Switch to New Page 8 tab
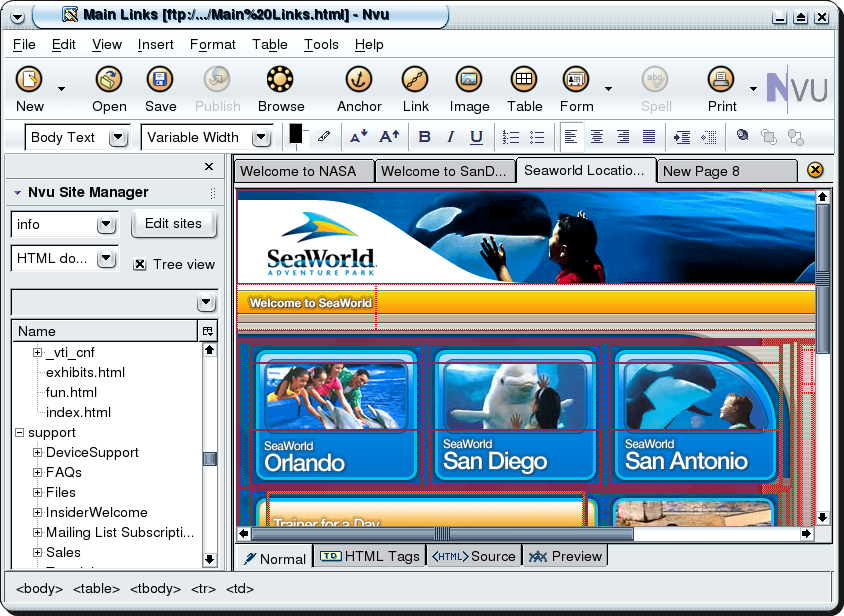This screenshot has height=616, width=844. (727, 171)
